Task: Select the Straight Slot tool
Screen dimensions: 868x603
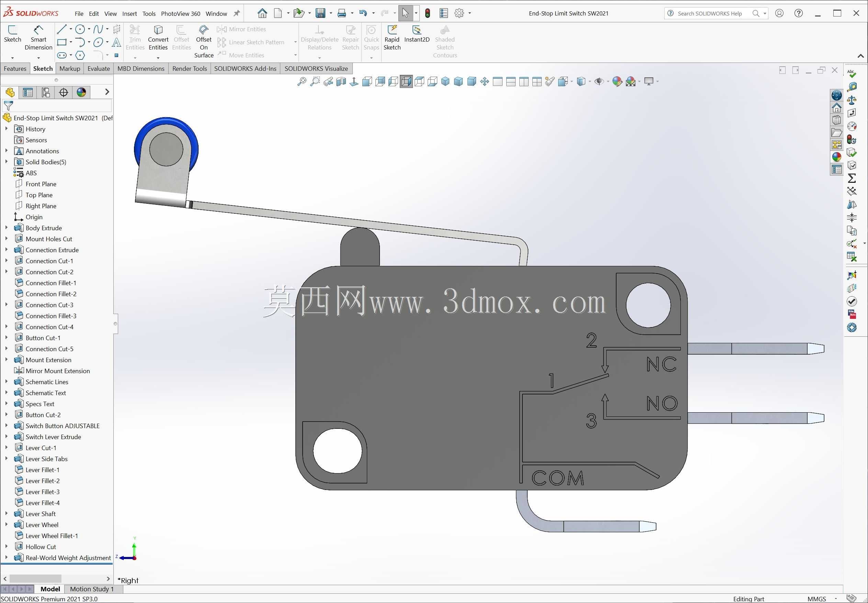Action: [61, 56]
